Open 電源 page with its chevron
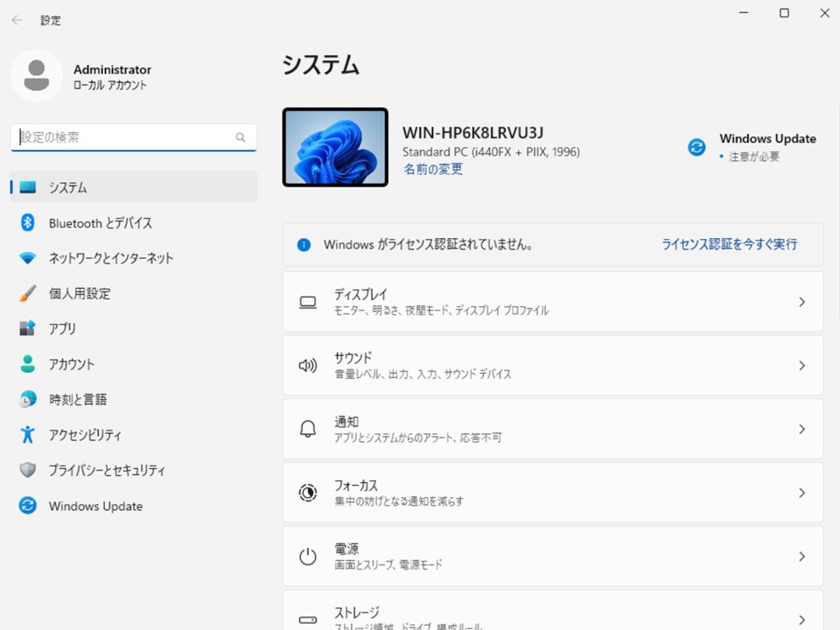 802,556
